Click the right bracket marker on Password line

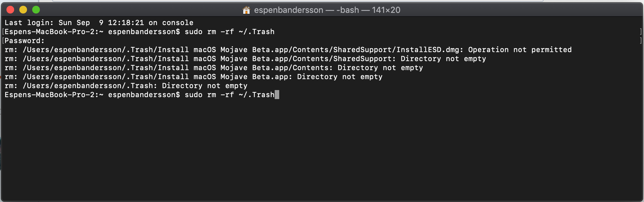640,41
